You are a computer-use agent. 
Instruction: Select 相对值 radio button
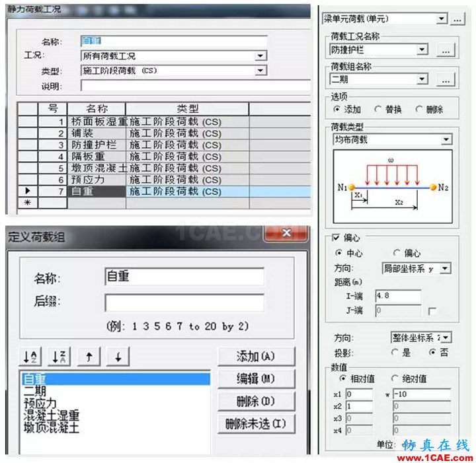point(342,378)
